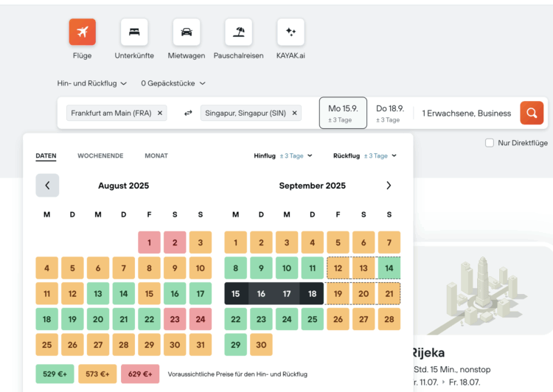Expand Hinflug ± 3 Tage flexibility dropdown
Image resolution: width=553 pixels, height=392 pixels.
(x=283, y=155)
